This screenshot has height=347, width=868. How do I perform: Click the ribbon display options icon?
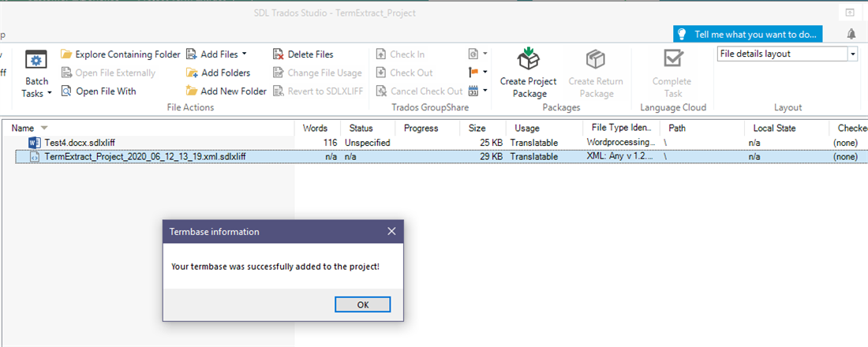click(x=850, y=12)
